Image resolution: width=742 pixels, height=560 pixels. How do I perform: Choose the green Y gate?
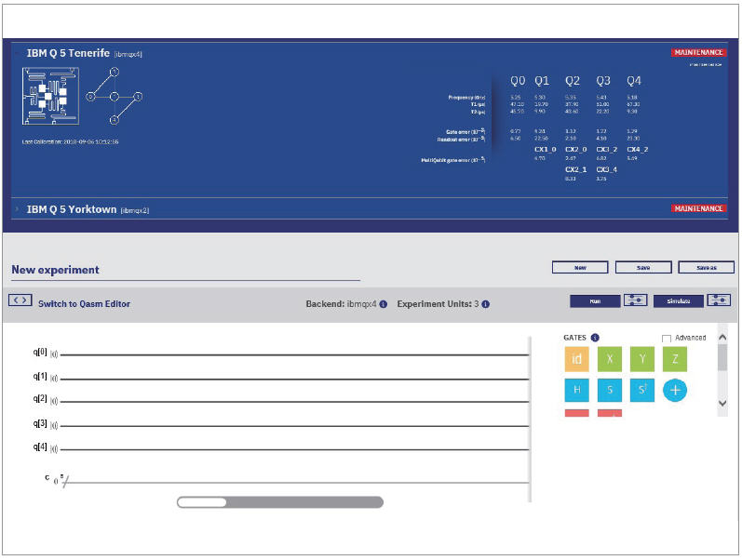(642, 359)
